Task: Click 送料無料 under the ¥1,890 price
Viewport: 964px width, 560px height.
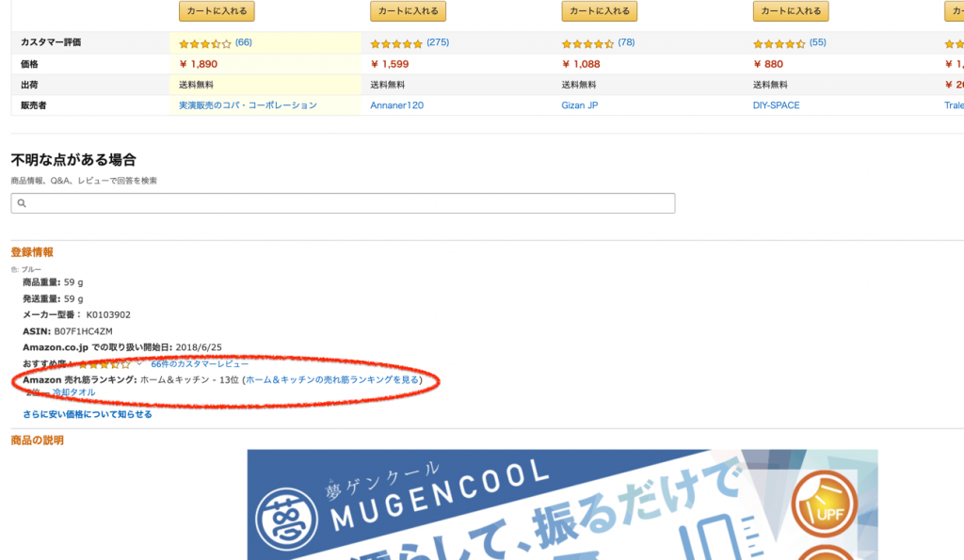Action: [196, 85]
